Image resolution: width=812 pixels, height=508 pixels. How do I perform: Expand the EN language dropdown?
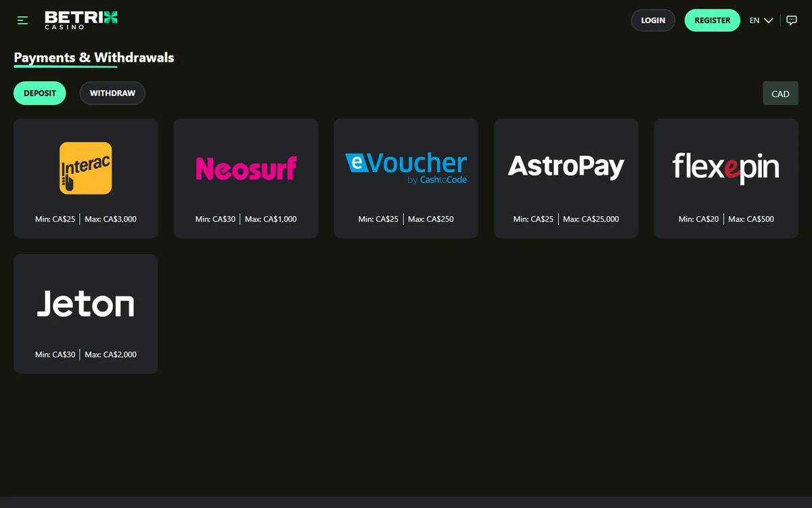[x=761, y=20]
